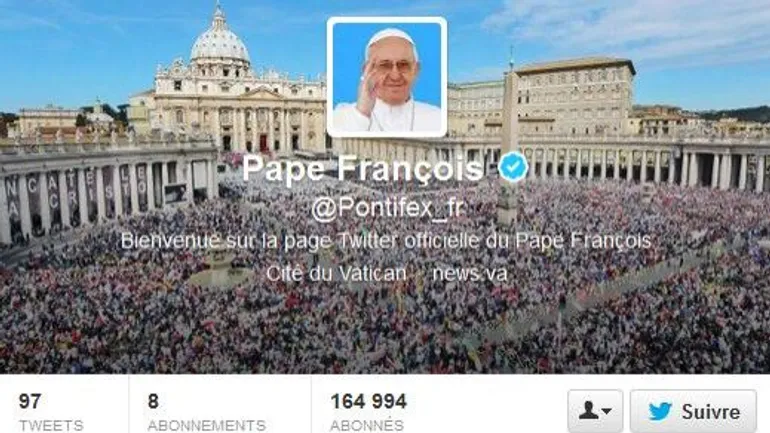Click the @Pontifex_fr handle
The height and width of the screenshot is (433, 770).
click(x=387, y=209)
